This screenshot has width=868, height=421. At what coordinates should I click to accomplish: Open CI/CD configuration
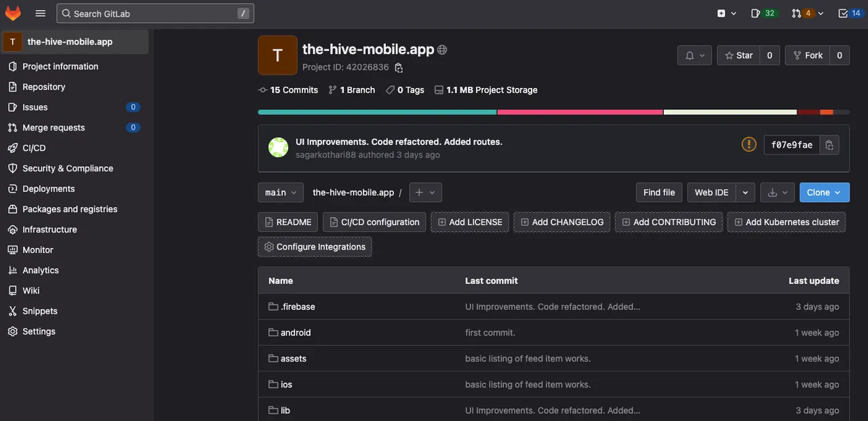(x=374, y=222)
